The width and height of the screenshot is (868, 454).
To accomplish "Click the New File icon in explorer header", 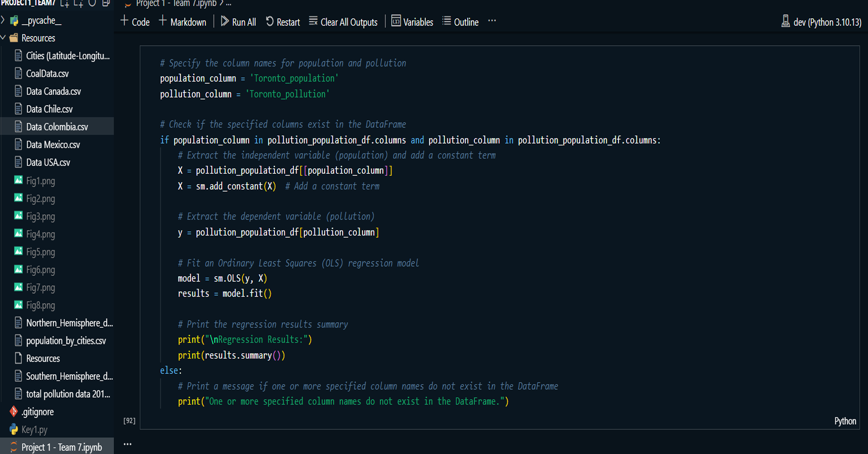I will (65, 3).
